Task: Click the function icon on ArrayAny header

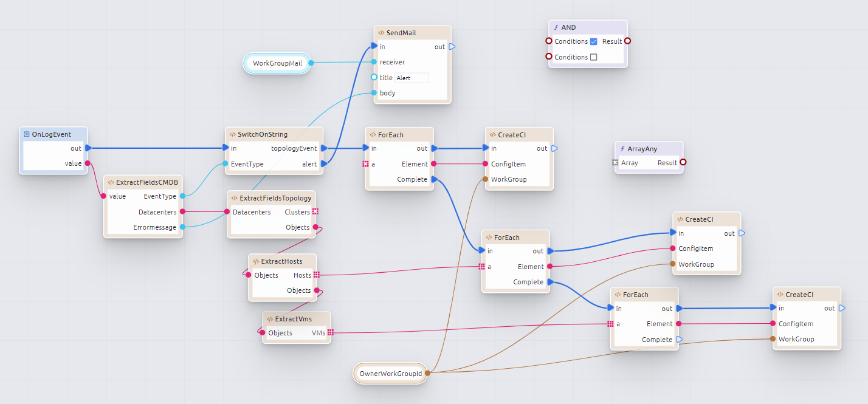Action: coord(622,149)
